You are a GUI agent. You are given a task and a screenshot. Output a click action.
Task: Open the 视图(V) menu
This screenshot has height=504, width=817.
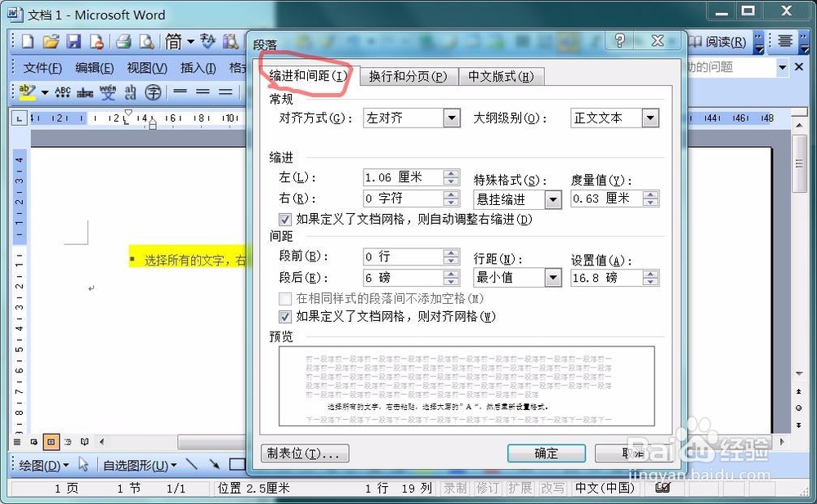[x=147, y=68]
